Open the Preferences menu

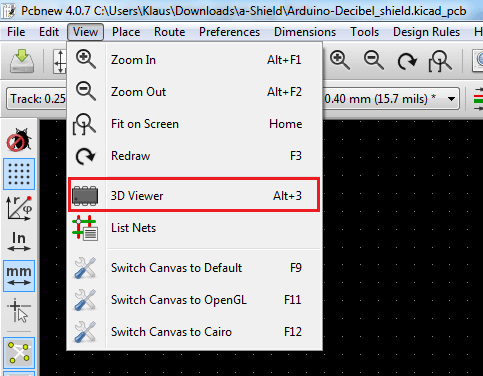[x=229, y=32]
